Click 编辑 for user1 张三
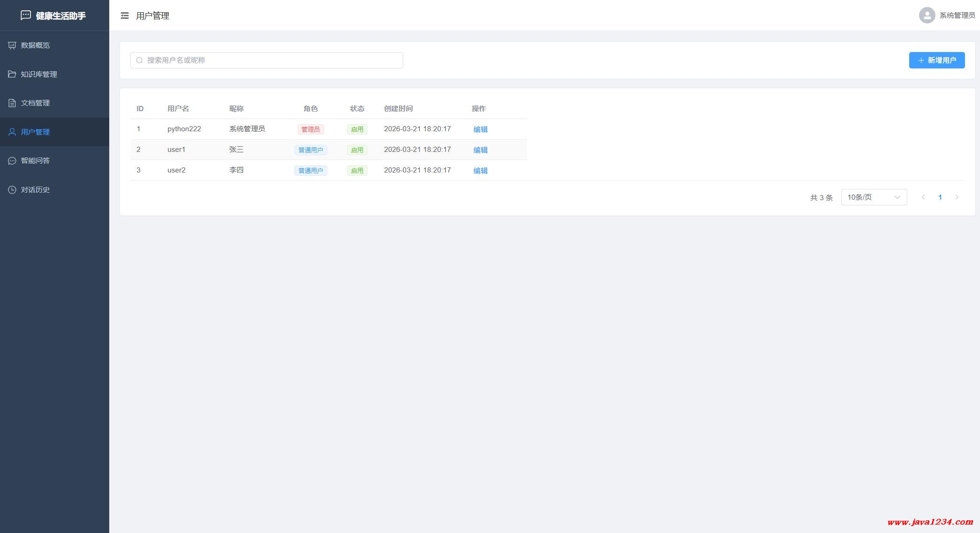980x533 pixels. point(480,150)
